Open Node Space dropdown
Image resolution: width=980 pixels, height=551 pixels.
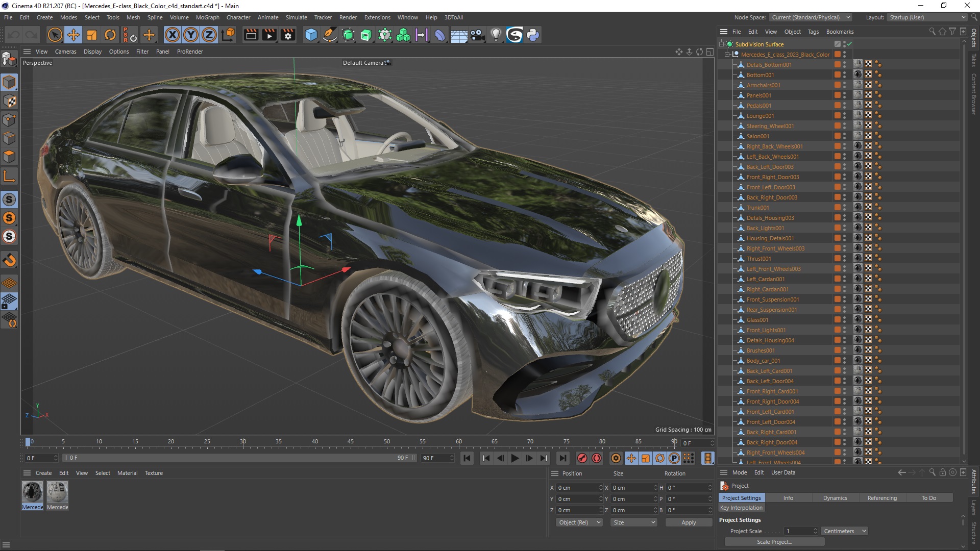pyautogui.click(x=811, y=17)
